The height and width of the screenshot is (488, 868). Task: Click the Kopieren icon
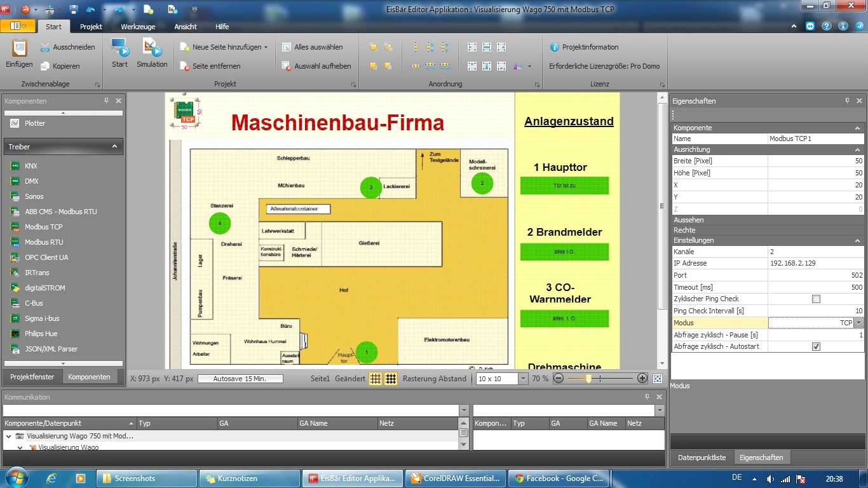(45, 66)
